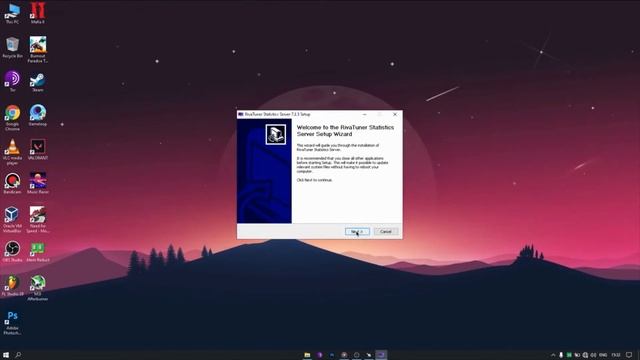Minimize the RivaTuner setup window

tap(364, 114)
